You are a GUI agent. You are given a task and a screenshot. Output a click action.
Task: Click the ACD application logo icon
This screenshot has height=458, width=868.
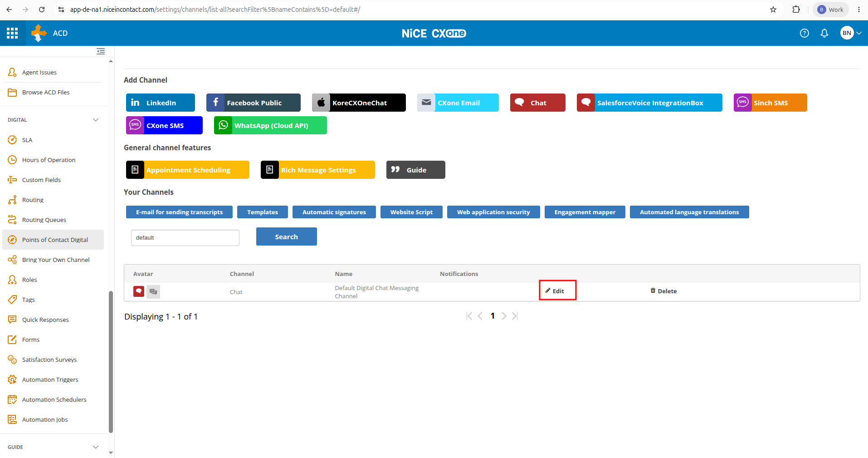tap(39, 33)
